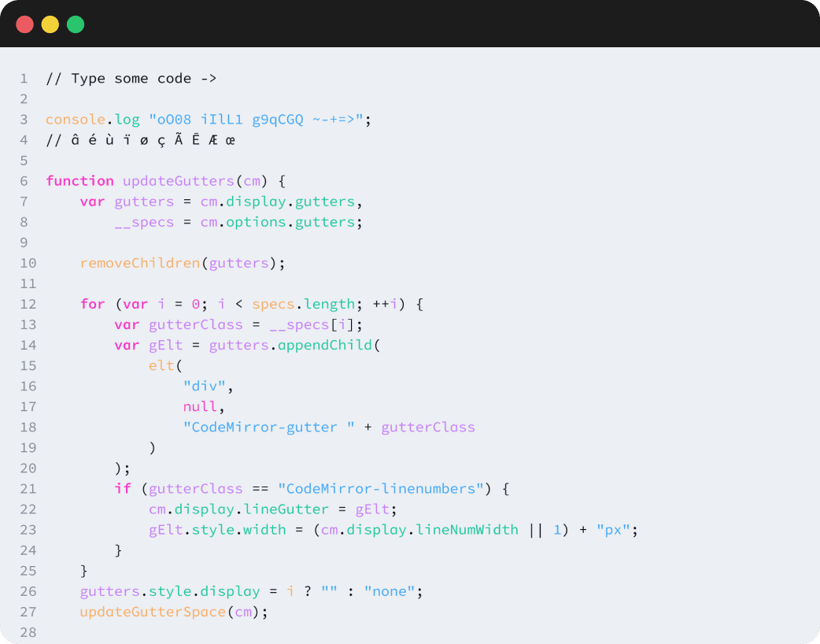Click line number 12 in the gutter
This screenshot has width=820, height=644.
28,303
